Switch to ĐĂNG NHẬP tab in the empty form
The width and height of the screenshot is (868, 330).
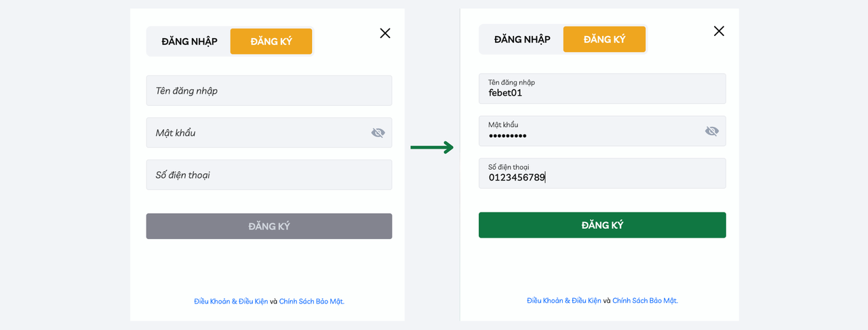189,41
